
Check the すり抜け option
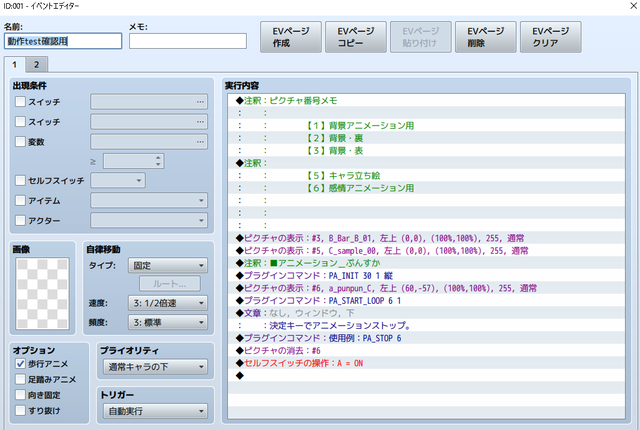[20, 410]
